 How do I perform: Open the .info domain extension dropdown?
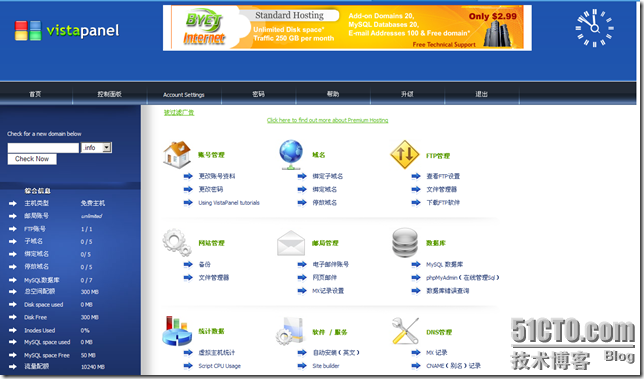[x=97, y=147]
